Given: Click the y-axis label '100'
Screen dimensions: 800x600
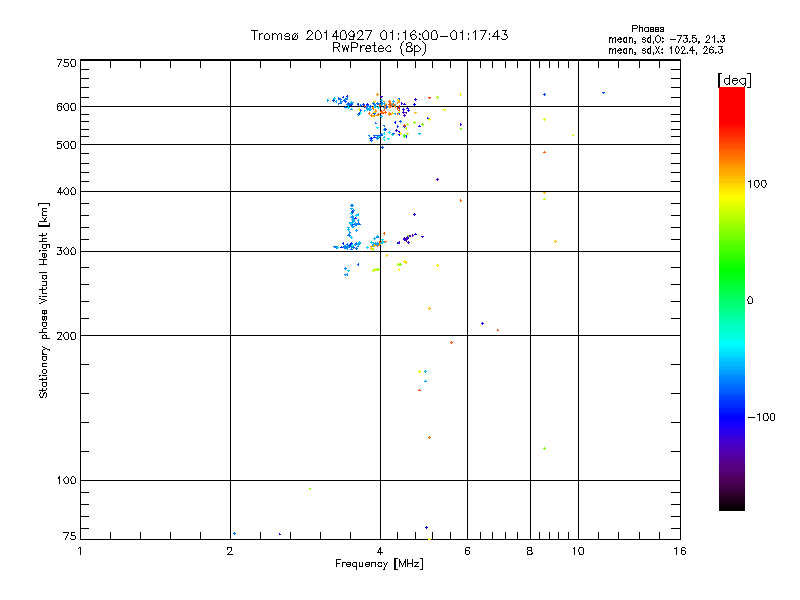Looking at the screenshot, I should click(66, 481).
